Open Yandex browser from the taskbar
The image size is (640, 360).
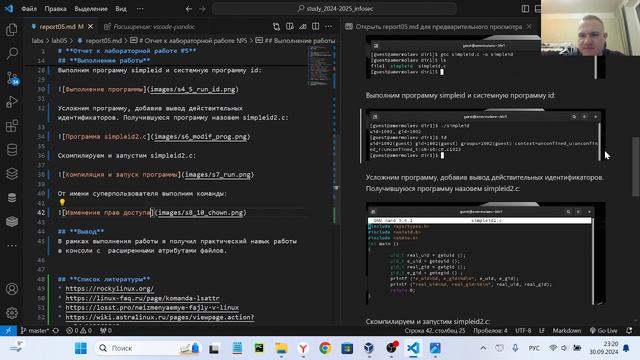pyautogui.click(x=303, y=348)
